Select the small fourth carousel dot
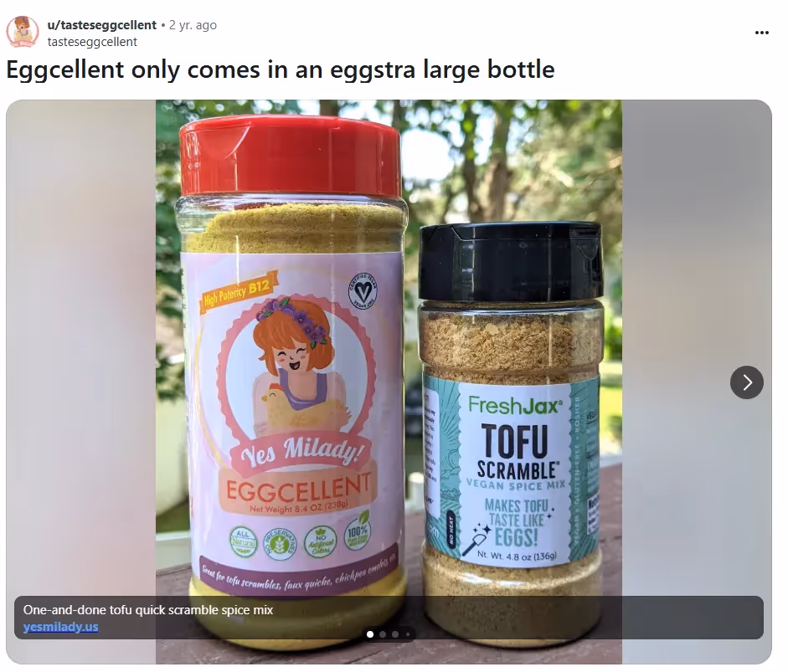The width and height of the screenshot is (788, 672). click(408, 634)
